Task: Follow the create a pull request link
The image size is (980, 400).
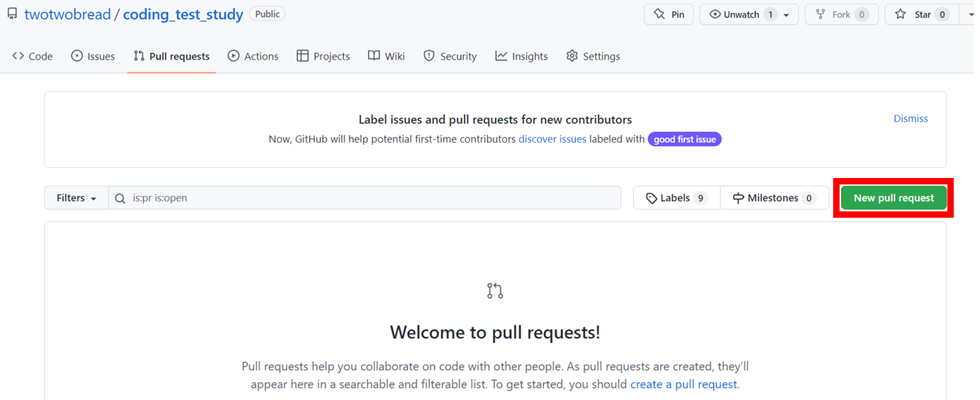Action: [684, 384]
